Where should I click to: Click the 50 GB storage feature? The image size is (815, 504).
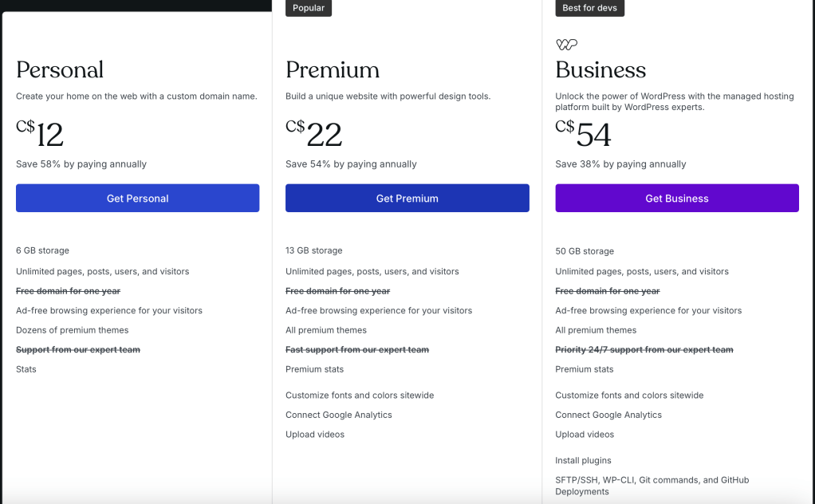tap(585, 251)
